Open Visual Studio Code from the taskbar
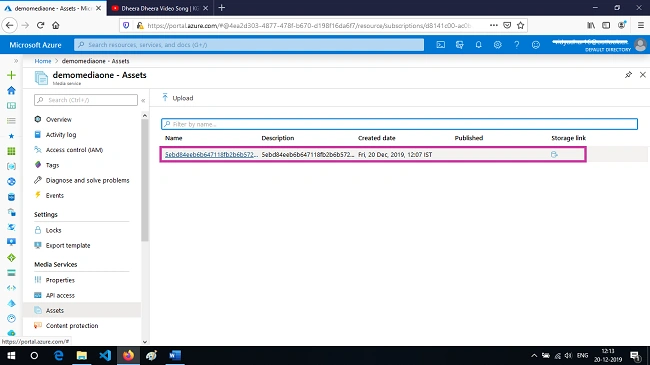 [105, 355]
